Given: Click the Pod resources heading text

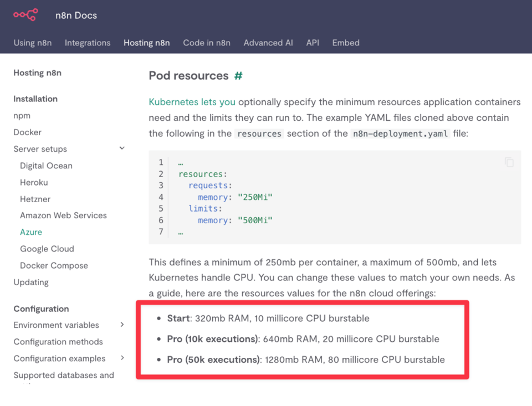Looking at the screenshot, I should coord(188,76).
